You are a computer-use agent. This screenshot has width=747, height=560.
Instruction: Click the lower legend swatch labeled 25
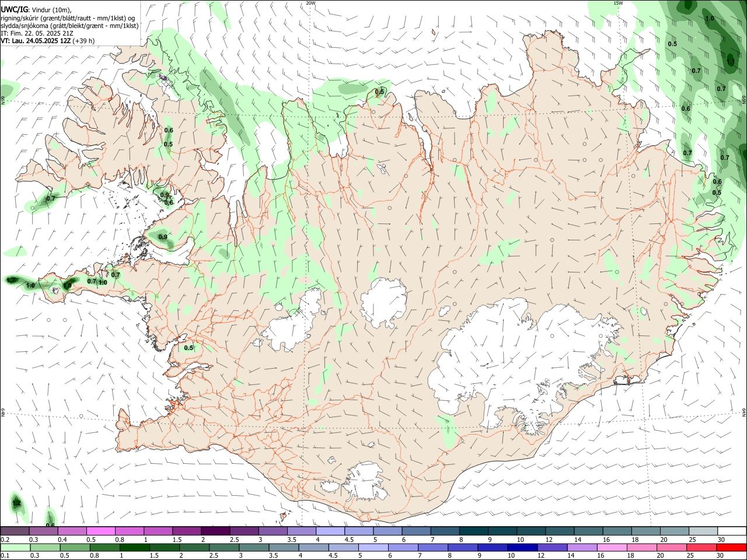coord(701,547)
